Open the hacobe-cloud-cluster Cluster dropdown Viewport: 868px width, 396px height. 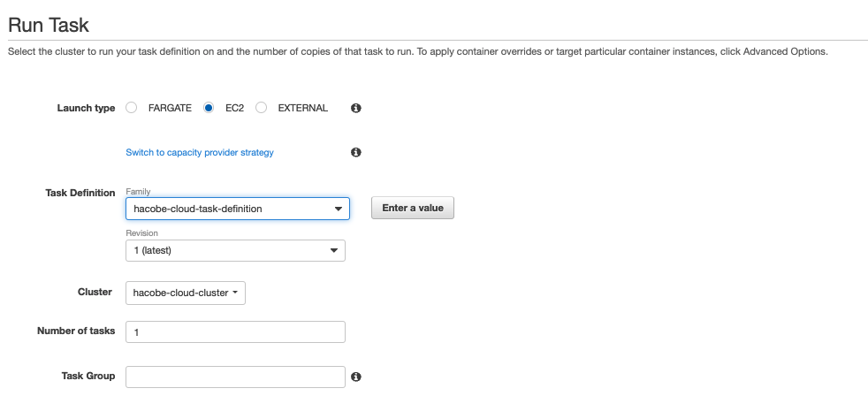click(186, 293)
